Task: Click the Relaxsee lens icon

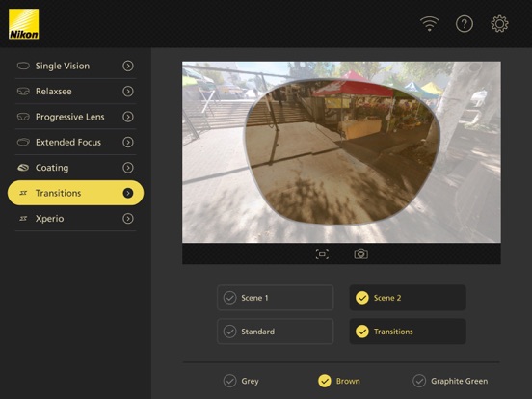Action: coord(23,91)
